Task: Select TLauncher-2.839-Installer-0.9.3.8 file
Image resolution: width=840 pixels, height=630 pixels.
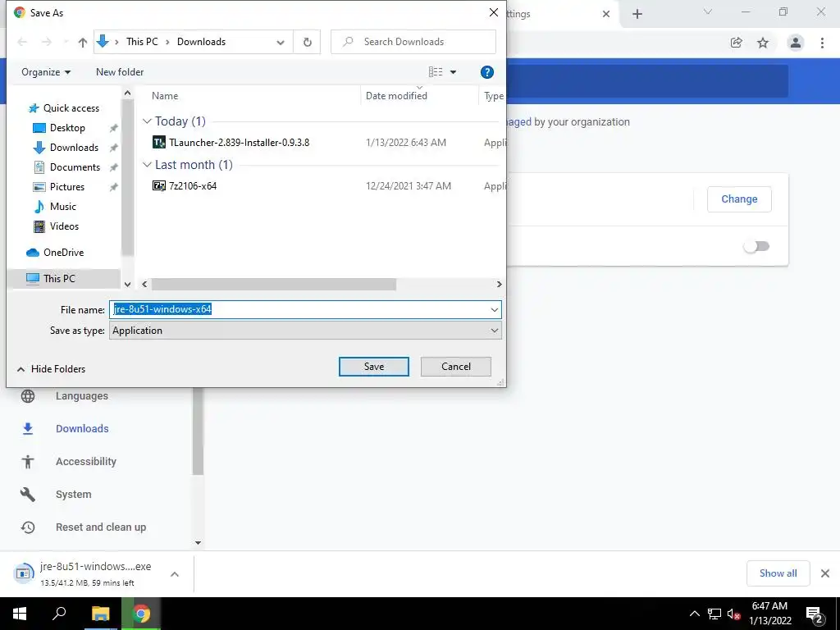Action: pos(239,143)
